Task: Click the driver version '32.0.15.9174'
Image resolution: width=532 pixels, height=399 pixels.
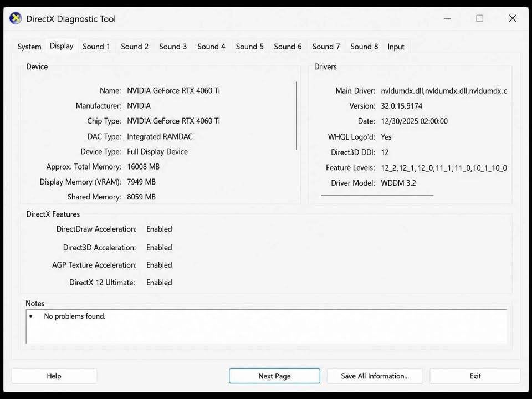Action: coord(402,106)
